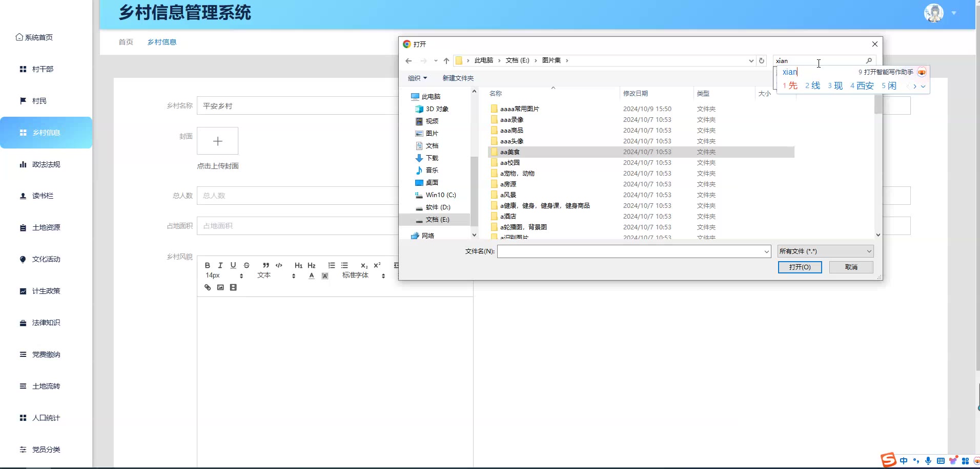Insert video using the film icon
980x469 pixels.
click(x=233, y=287)
